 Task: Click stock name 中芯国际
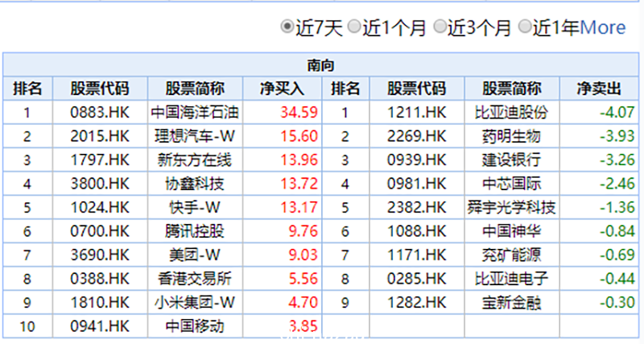click(511, 184)
